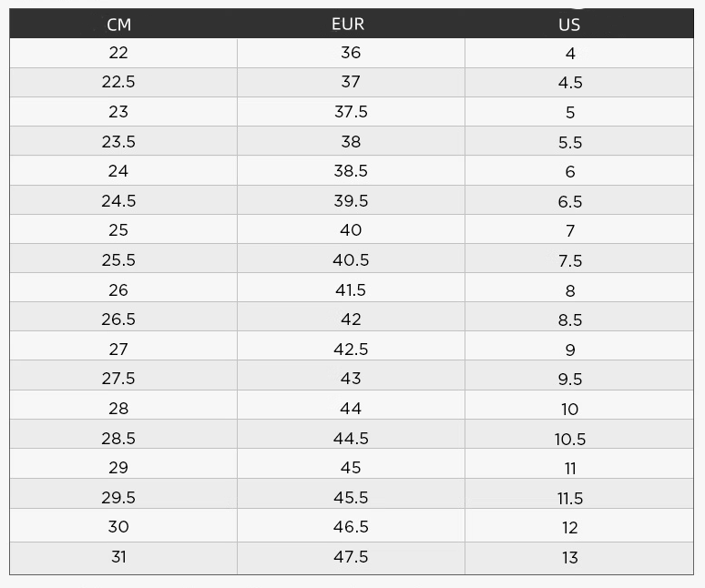
Task: Click US size 11 cell
Action: click(x=570, y=468)
